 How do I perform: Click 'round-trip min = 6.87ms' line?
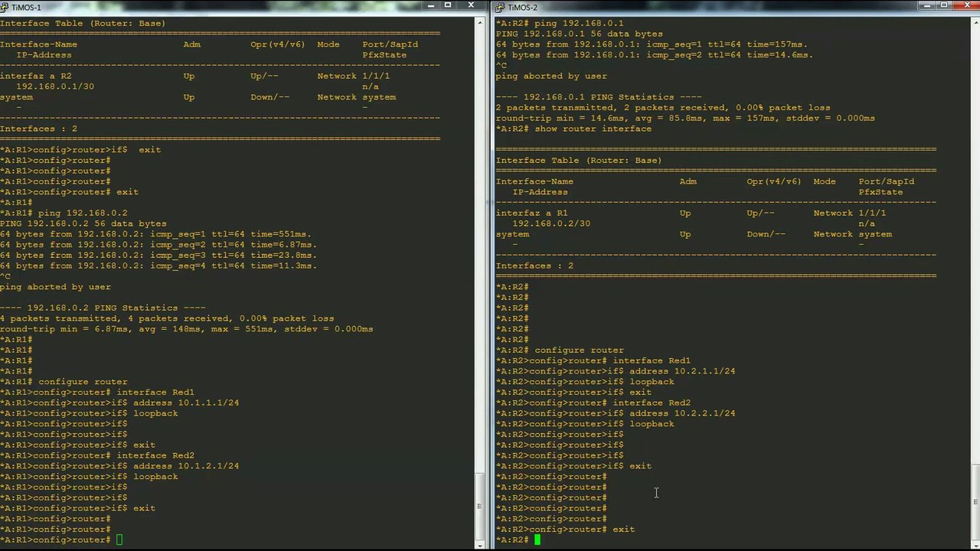pos(187,329)
